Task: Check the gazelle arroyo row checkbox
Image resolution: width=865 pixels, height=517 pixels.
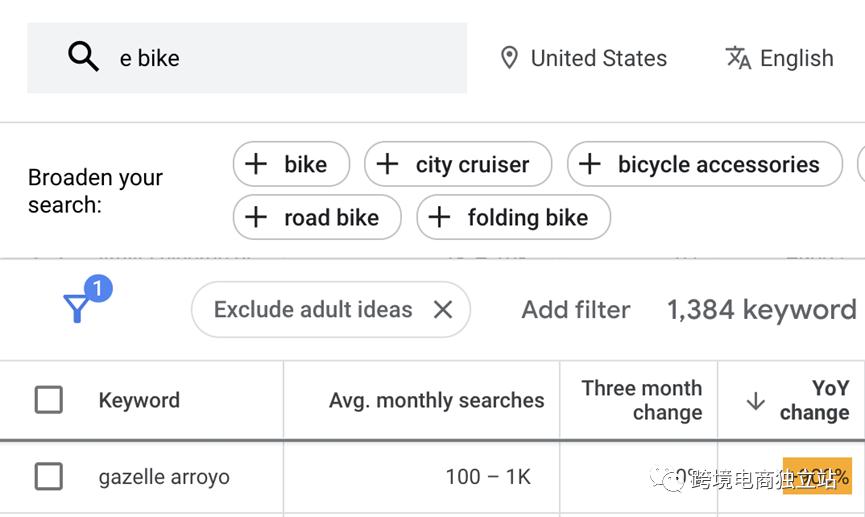Action: tap(49, 477)
